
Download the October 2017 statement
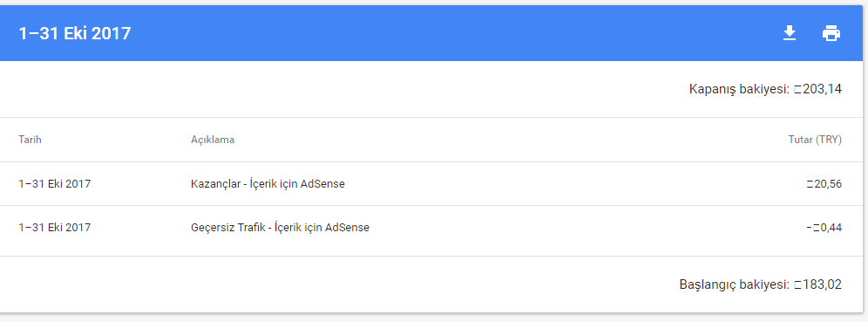point(790,33)
